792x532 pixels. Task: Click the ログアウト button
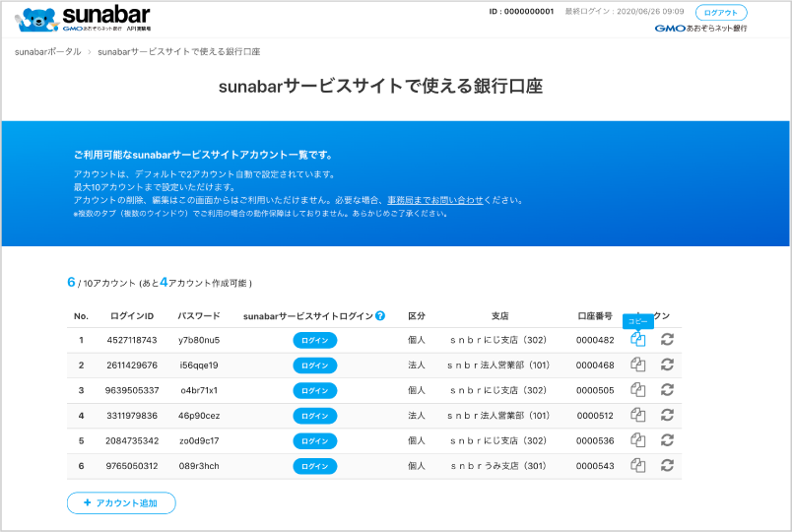point(721,12)
